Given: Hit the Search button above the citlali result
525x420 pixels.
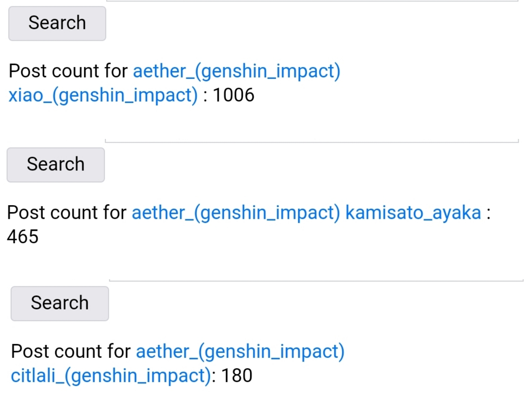Looking at the screenshot, I should tap(60, 304).
